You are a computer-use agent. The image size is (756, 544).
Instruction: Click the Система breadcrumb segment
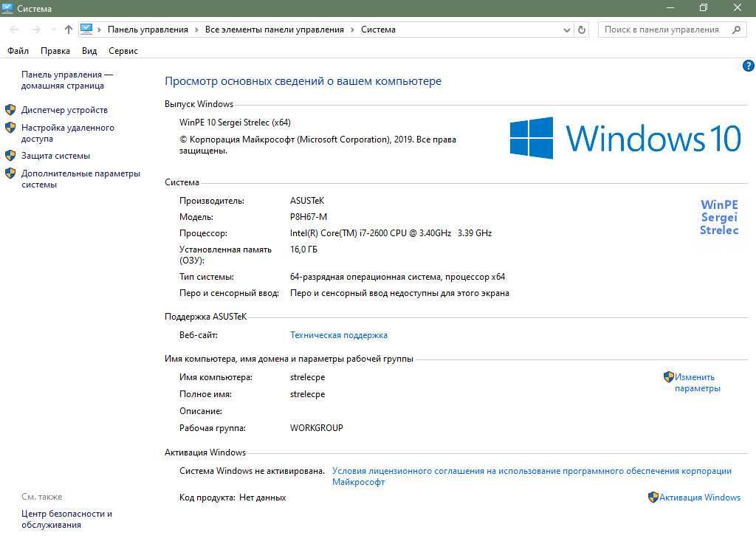coord(379,30)
